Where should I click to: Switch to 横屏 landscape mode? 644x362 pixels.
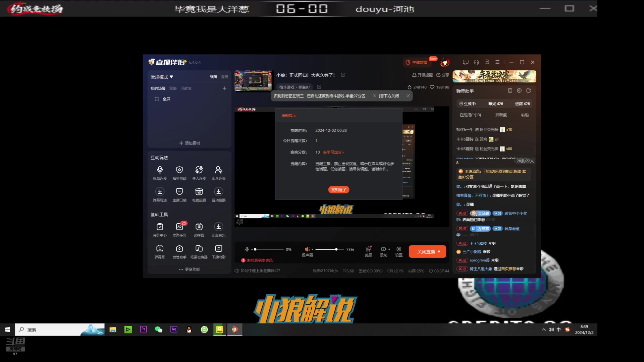tap(214, 77)
